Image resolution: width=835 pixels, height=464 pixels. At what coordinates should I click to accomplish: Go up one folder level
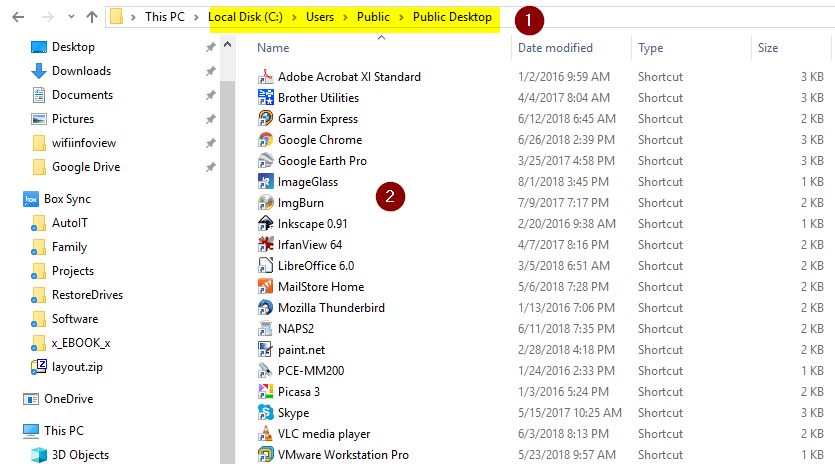pyautogui.click(x=92, y=17)
